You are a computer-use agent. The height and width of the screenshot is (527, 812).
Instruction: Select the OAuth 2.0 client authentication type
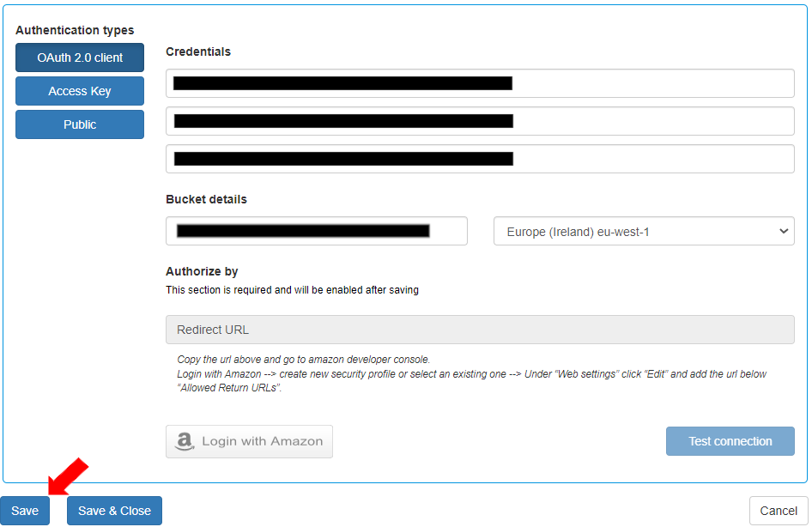pos(80,58)
